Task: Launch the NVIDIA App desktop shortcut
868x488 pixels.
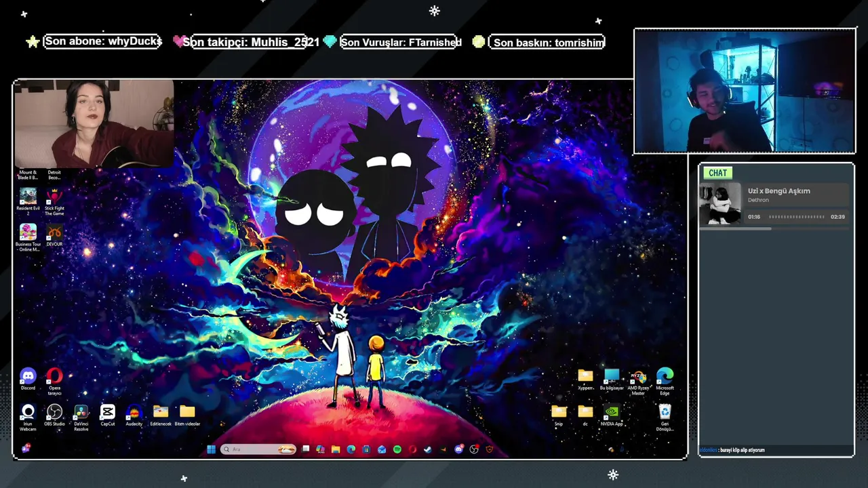Action: pos(612,415)
